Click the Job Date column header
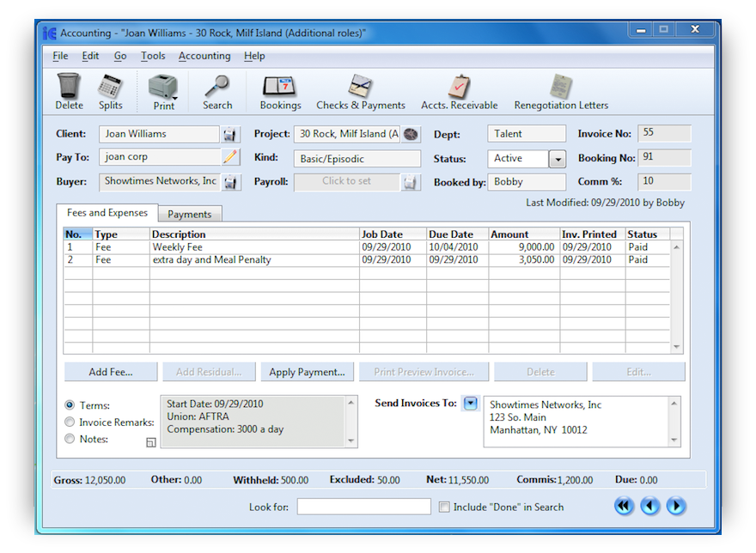Image resolution: width=756 pixels, height=553 pixels. (x=393, y=234)
